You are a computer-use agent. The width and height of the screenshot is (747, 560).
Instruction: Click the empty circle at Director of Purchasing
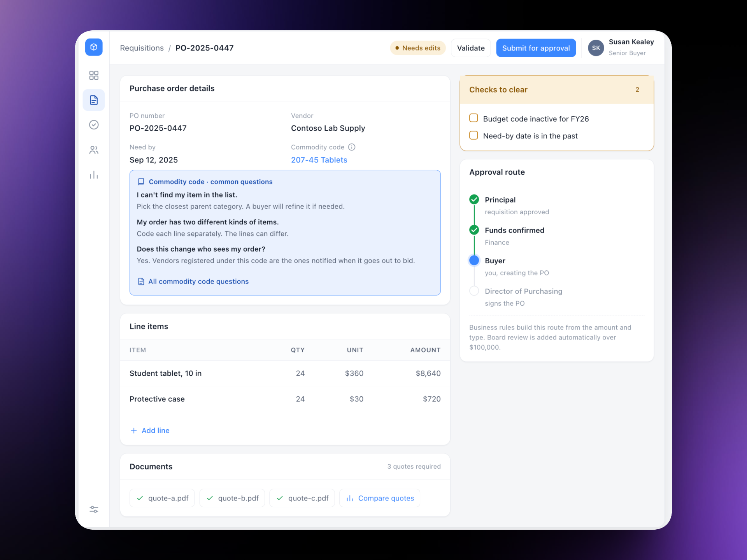[x=474, y=291]
